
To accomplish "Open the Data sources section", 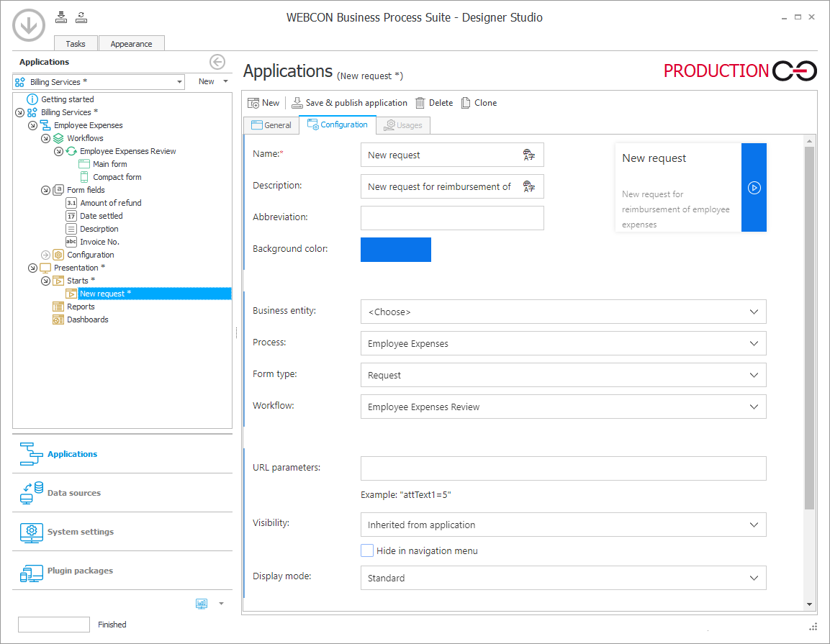I will (122, 493).
